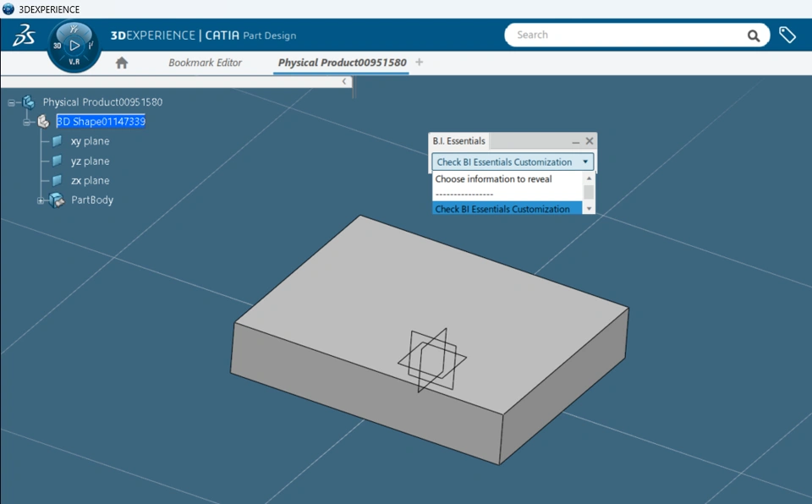Click the dropdown list scrollbar thumb
Viewport: 812px width, 504px height.
[x=589, y=192]
